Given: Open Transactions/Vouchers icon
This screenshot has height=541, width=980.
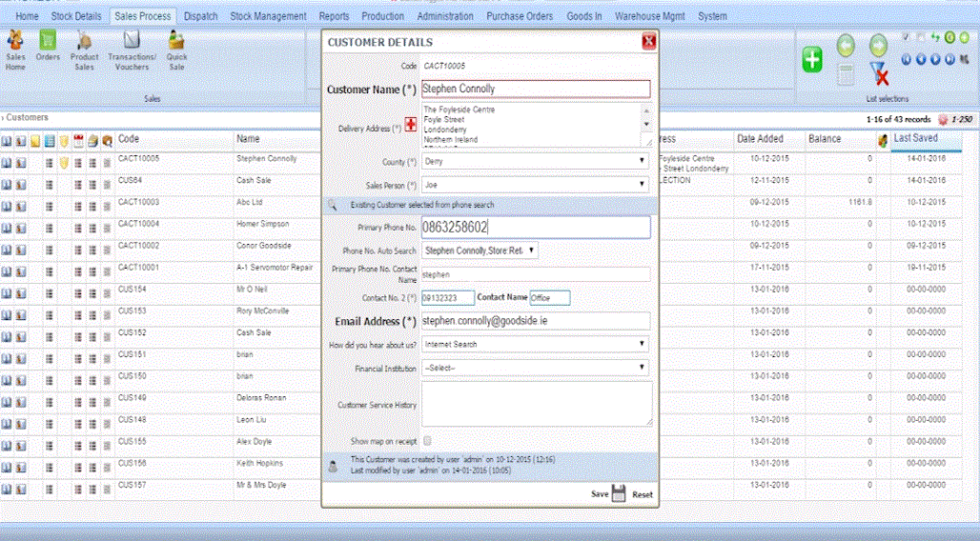Looking at the screenshot, I should [132, 41].
